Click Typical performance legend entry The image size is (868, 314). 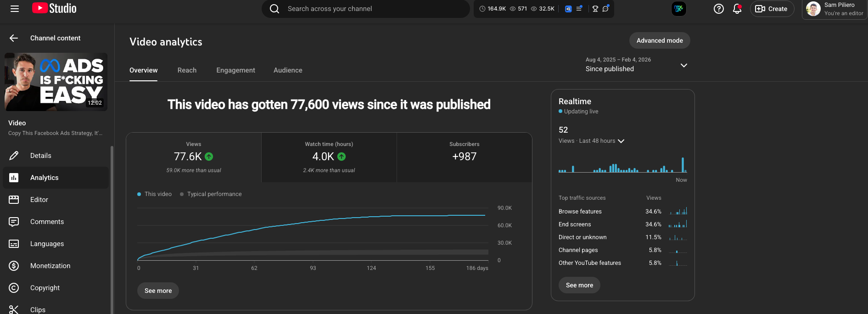[x=211, y=194]
